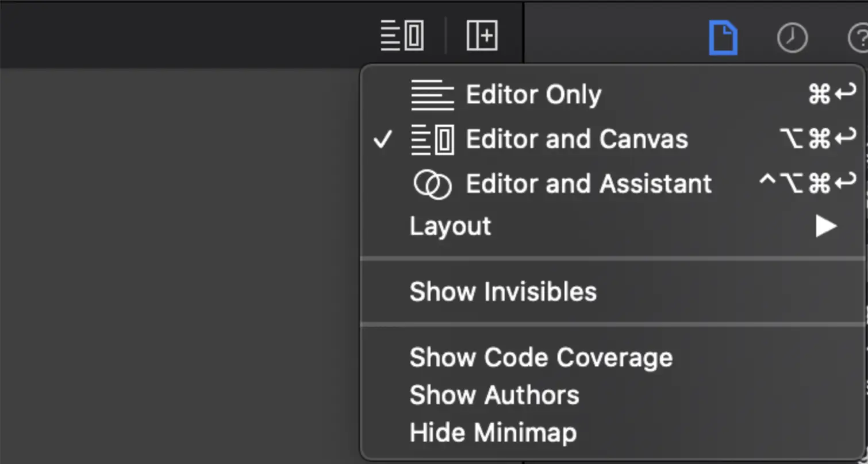Open the editor options toolbar button

[x=402, y=36]
